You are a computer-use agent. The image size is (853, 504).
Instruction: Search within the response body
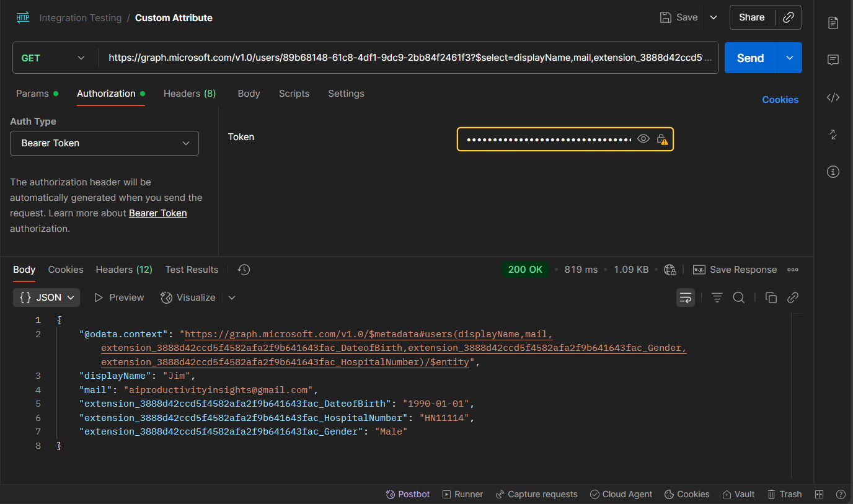[738, 298]
